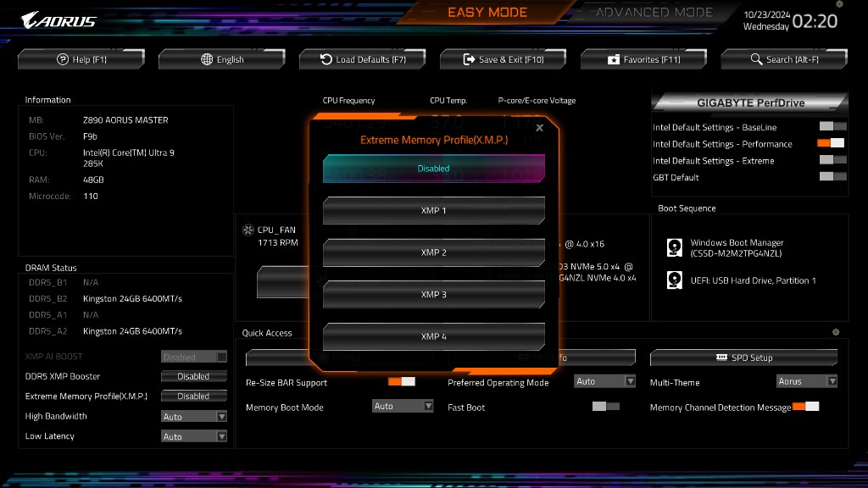Toggle Intel Default Settings - Extreme
The image size is (868, 488).
[832, 160]
